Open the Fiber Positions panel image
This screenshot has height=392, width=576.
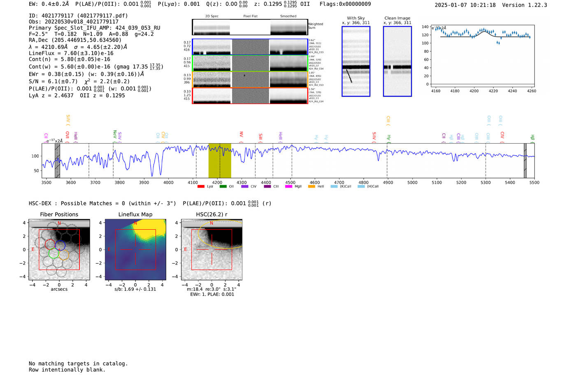click(59, 250)
